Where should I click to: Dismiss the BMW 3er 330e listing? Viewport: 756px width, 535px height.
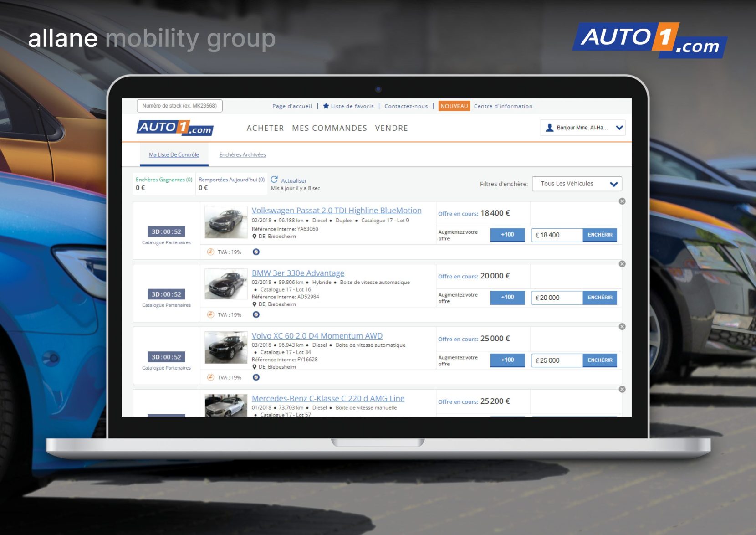(x=622, y=264)
